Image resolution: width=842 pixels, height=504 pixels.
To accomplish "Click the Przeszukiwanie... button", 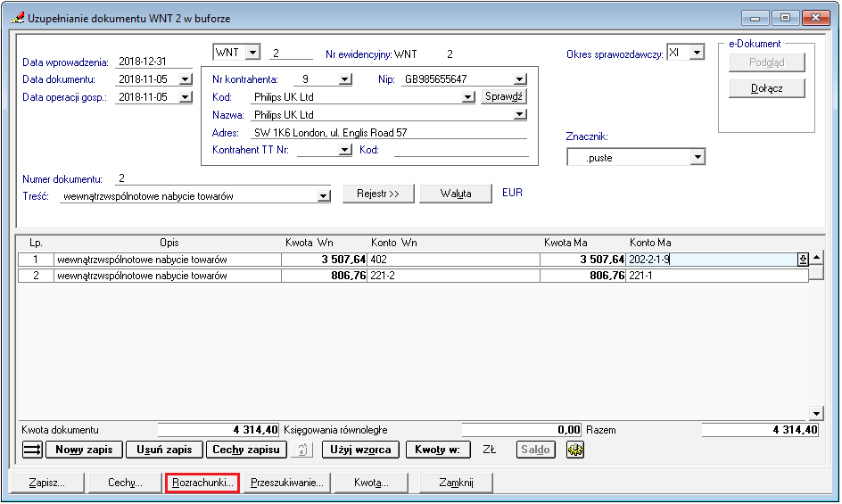I will (287, 483).
